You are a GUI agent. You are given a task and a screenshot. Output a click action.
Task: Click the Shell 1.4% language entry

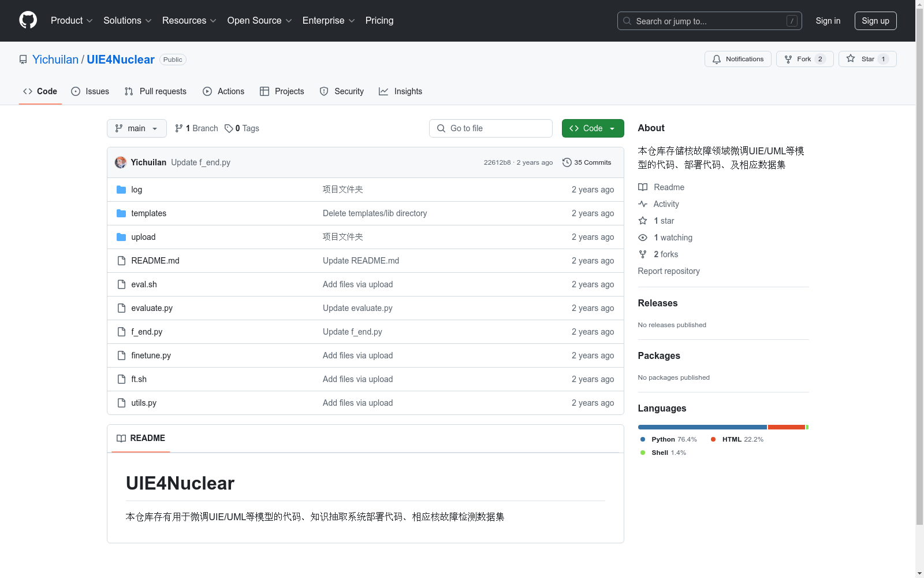(x=664, y=453)
